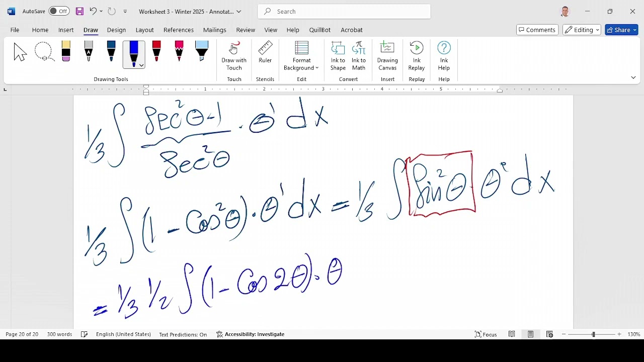Click zoom out minus button

(564, 334)
